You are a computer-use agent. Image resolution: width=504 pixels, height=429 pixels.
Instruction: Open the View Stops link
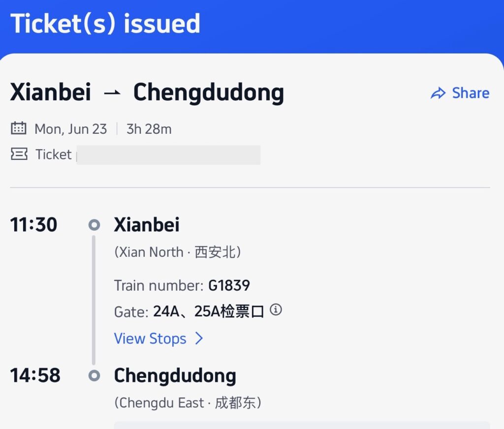click(150, 338)
